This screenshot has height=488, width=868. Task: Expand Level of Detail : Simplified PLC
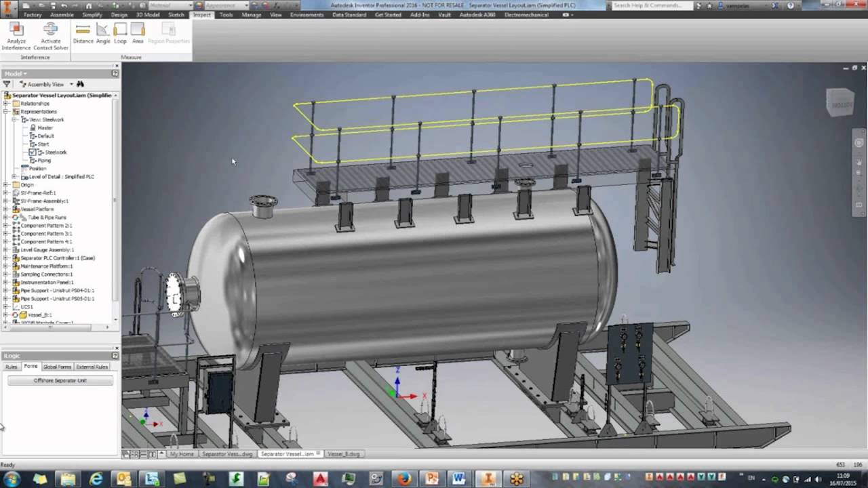14,177
